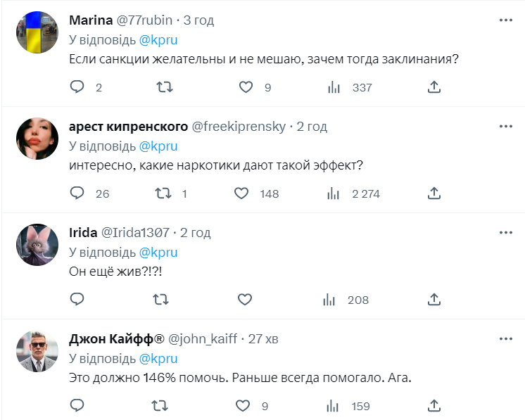Viewport: 525px width, 420px height.
Task: Open more options on Marina's tweet
Action: pos(505,20)
